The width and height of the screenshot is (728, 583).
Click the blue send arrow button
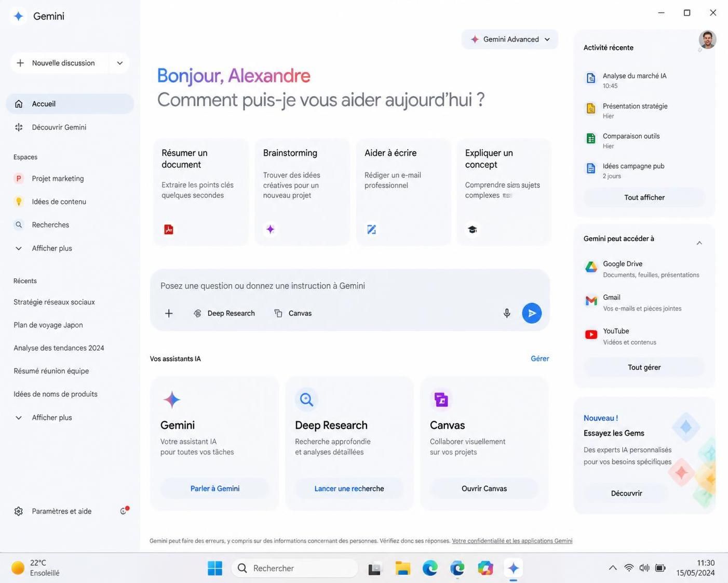pos(532,313)
